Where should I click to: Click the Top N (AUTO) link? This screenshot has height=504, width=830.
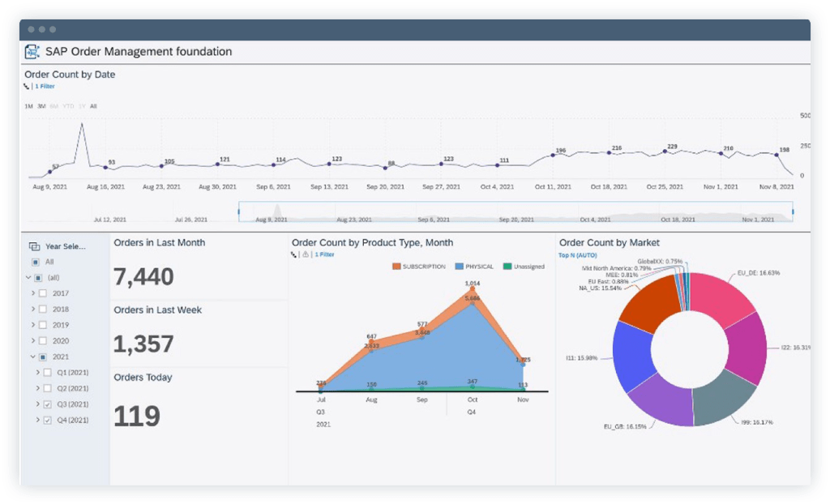pyautogui.click(x=576, y=254)
